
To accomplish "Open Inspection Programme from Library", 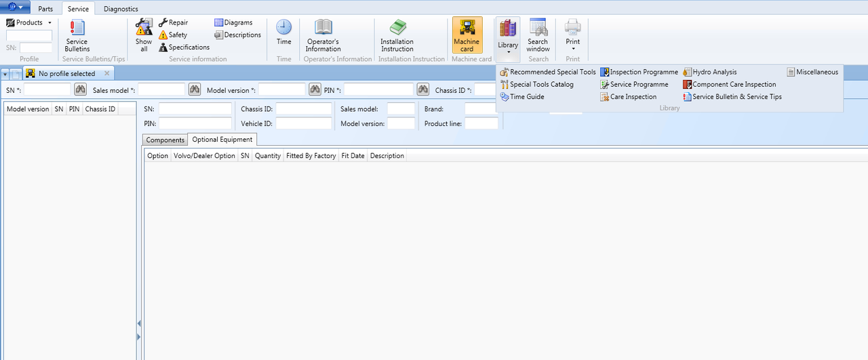I will [x=639, y=72].
